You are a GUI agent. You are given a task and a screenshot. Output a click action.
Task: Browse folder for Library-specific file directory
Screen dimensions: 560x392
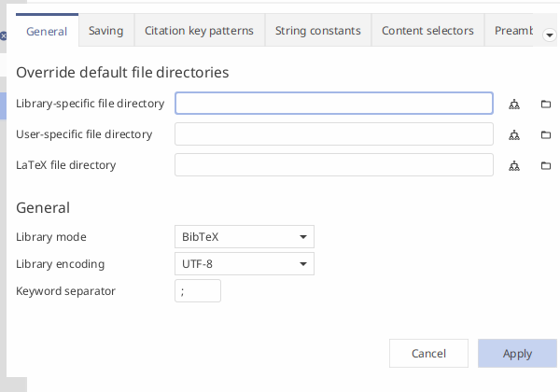pos(546,104)
